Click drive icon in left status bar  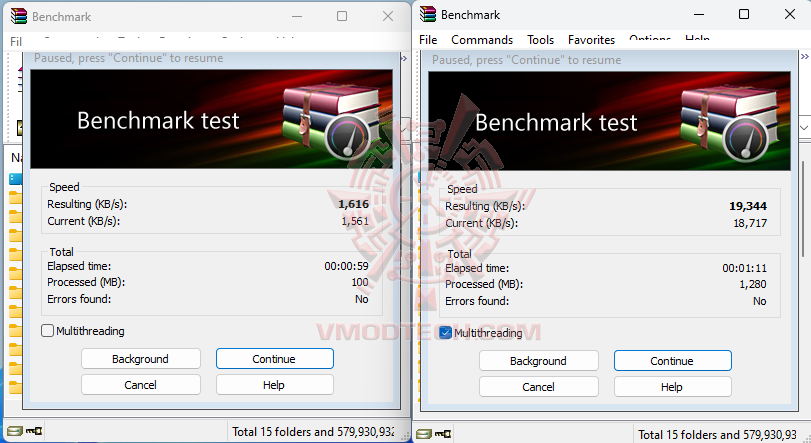(15, 431)
